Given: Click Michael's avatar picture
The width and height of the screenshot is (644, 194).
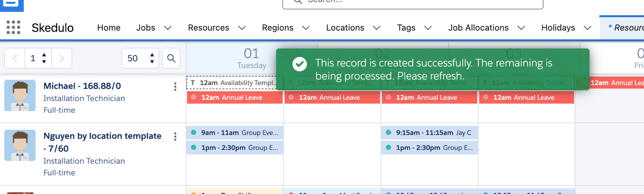Looking at the screenshot, I should pos(20,95).
